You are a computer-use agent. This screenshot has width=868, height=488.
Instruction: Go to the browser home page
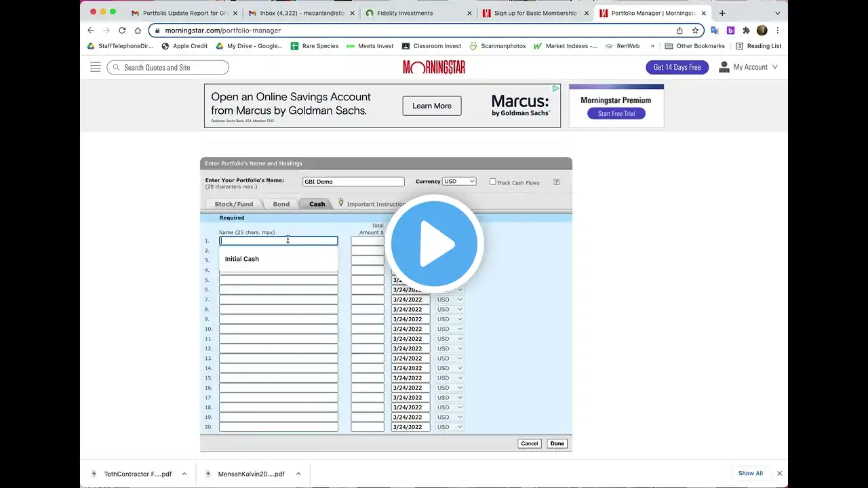138,30
